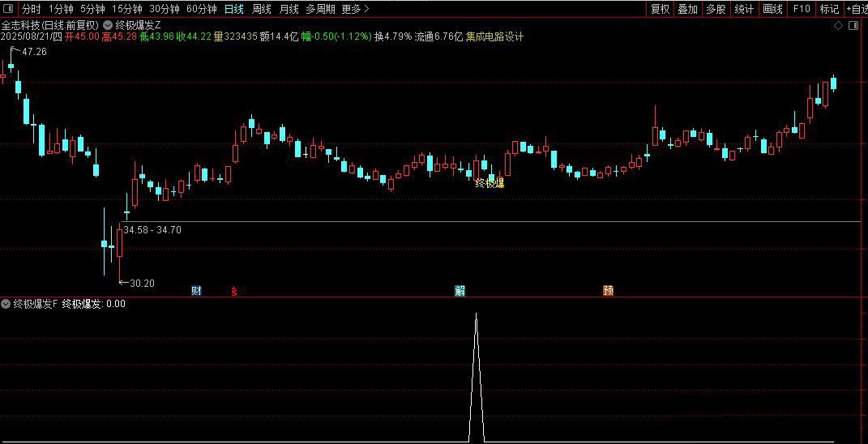The width and height of the screenshot is (868, 444).
Task: Select the 60分钟 period tab
Action: tap(202, 9)
